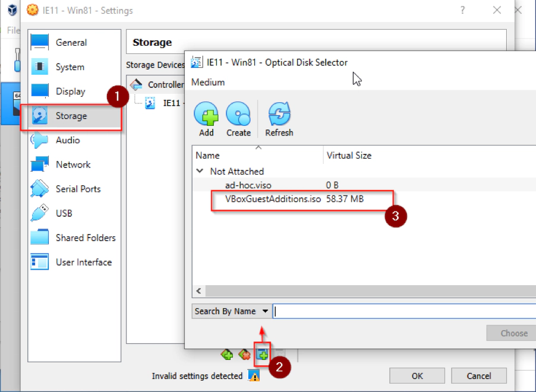
Task: Click the search text field
Action: pos(404,311)
